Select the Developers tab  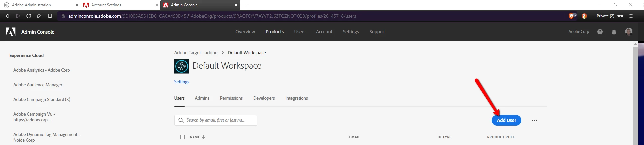(x=264, y=98)
